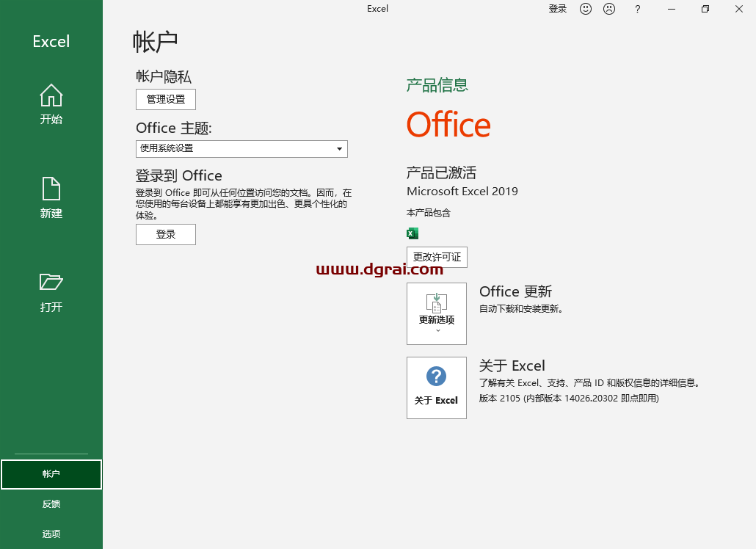Click the 自动下载和安装更新 text
Image resolution: width=756 pixels, height=549 pixels.
520,308
